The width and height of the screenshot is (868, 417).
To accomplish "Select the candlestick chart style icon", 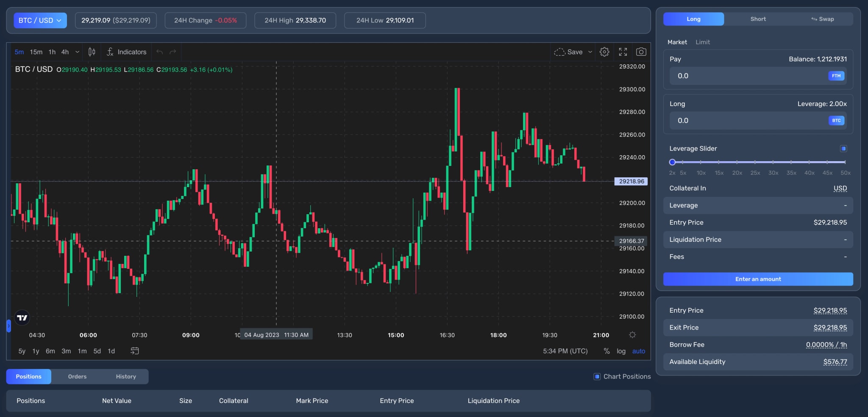I will click(x=92, y=52).
